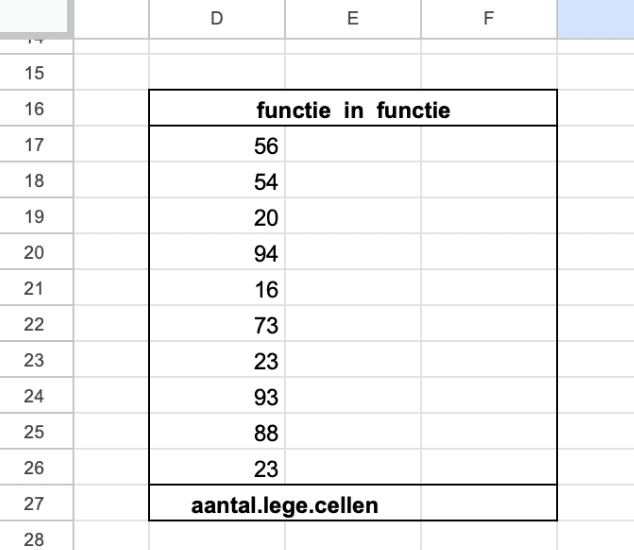634x550 pixels.
Task: Select the column D header
Action: [x=217, y=18]
